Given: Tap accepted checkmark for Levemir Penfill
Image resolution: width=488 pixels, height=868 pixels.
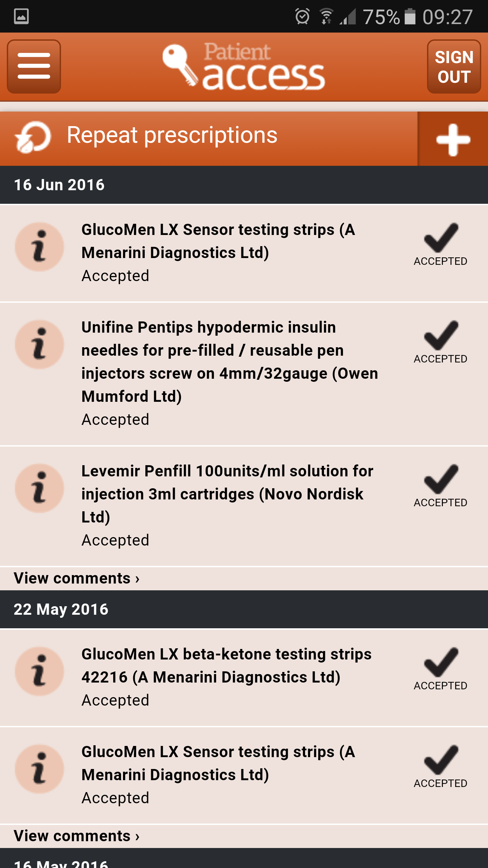Looking at the screenshot, I should click(x=441, y=485).
